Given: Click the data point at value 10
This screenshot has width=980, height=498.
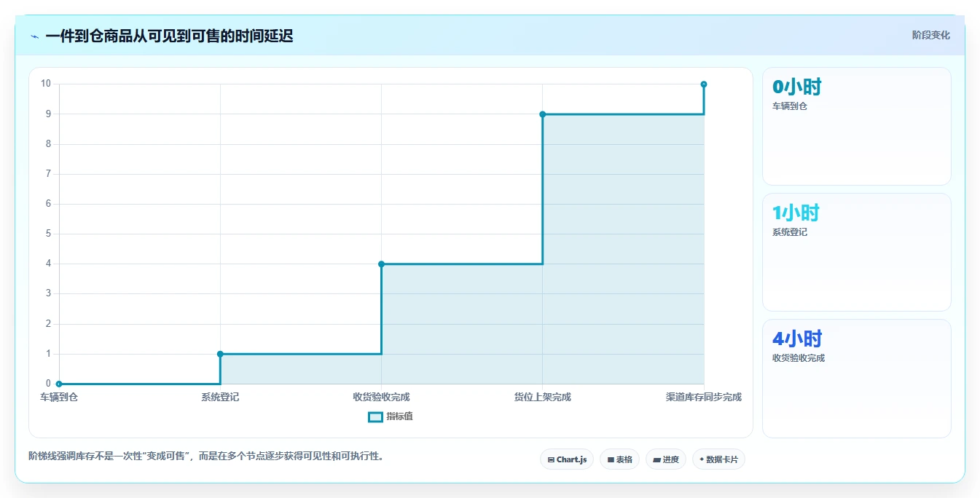Looking at the screenshot, I should (704, 84).
